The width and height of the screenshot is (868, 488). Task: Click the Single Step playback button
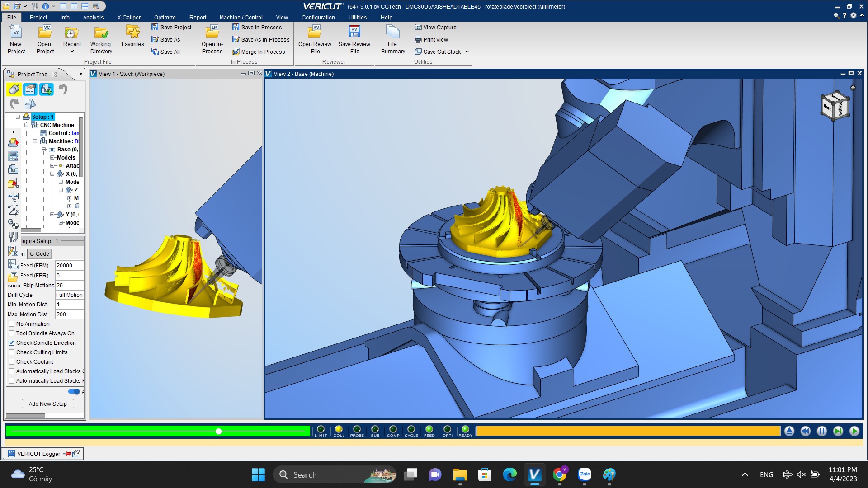[x=838, y=431]
